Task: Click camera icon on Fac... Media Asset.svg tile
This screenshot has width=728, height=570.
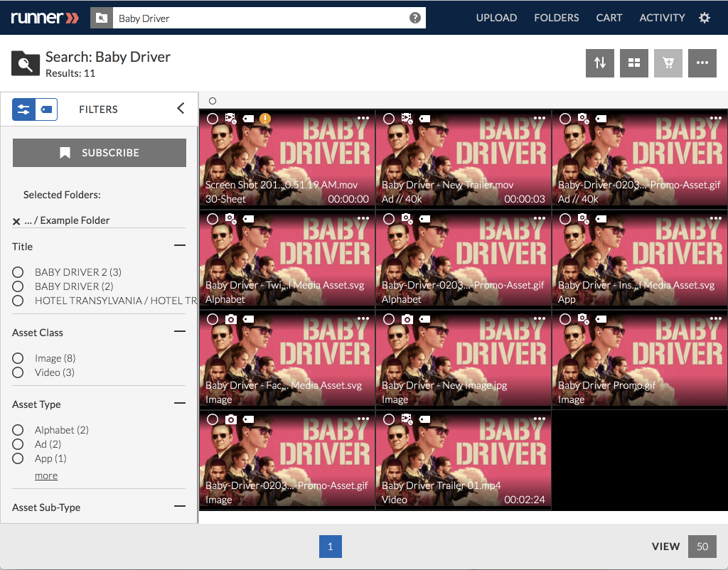Action: click(x=231, y=319)
